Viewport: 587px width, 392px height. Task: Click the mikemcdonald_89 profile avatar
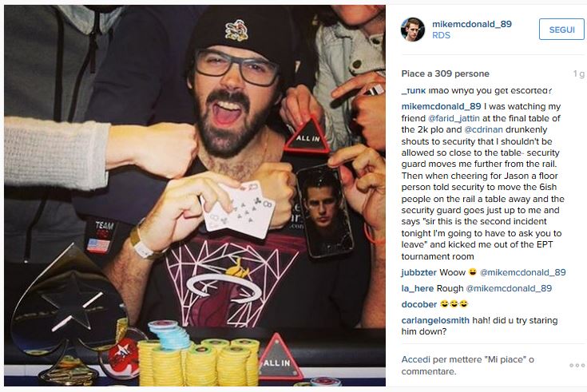pyautogui.click(x=413, y=30)
